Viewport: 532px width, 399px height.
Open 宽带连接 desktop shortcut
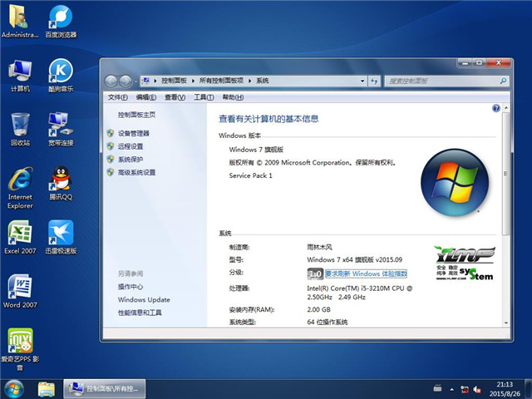61,130
